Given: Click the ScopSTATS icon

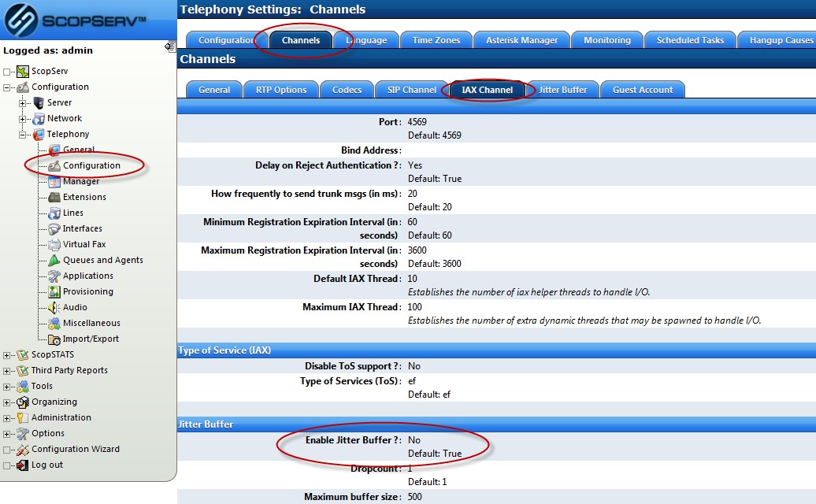Looking at the screenshot, I should coord(22,355).
